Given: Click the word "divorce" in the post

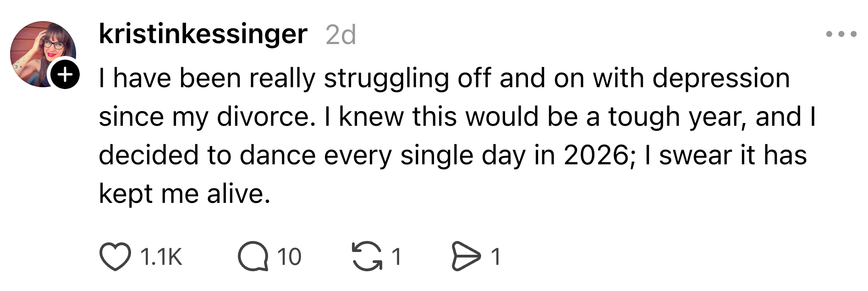Looking at the screenshot, I should coord(263,117).
